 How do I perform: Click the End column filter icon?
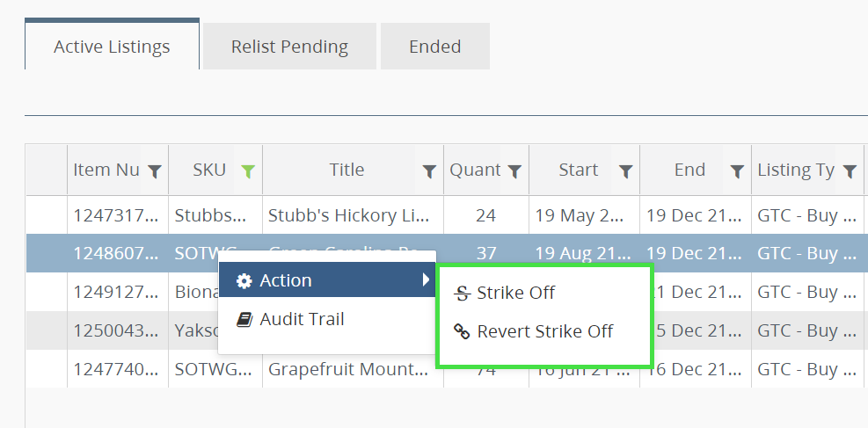(737, 171)
